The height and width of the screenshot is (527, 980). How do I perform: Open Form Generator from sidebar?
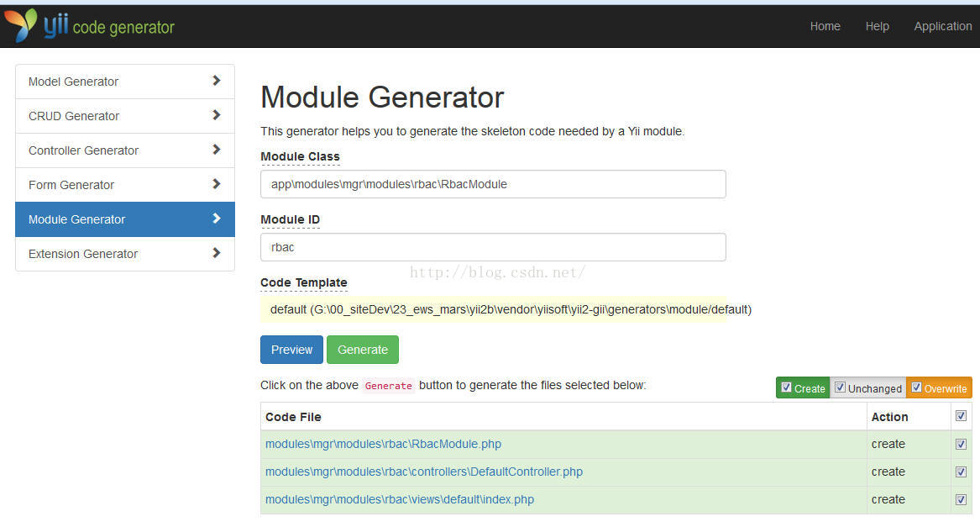(x=125, y=185)
